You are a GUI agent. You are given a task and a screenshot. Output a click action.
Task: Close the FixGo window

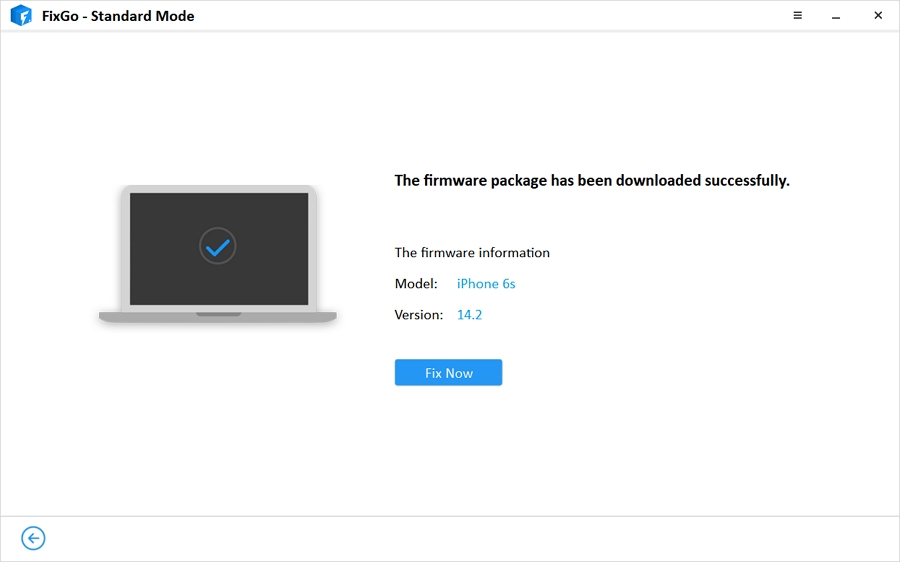[x=878, y=15]
